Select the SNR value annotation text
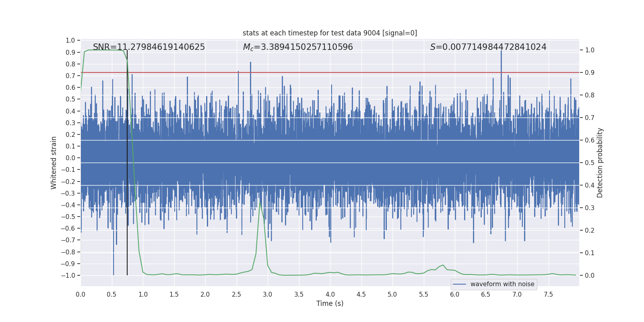 pos(149,47)
